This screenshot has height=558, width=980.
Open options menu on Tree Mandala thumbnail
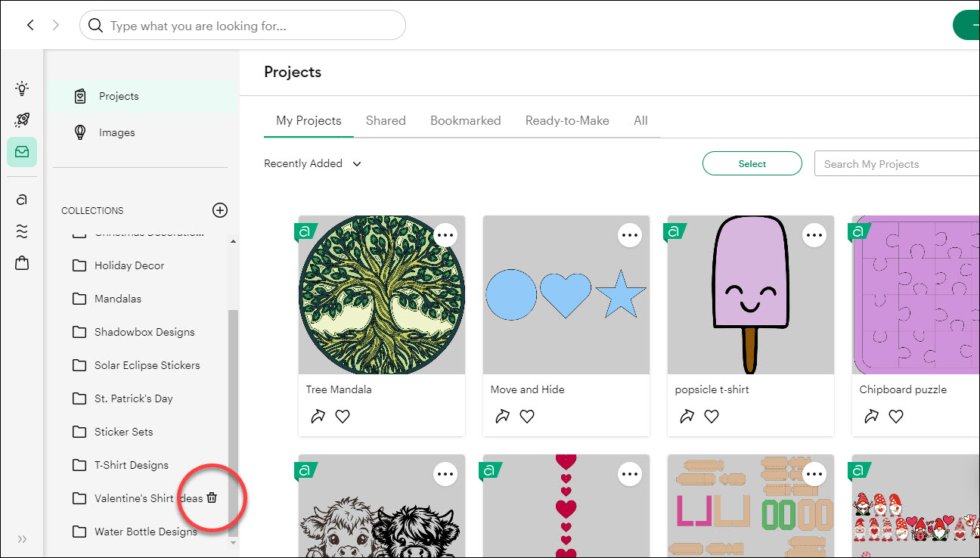coord(445,236)
